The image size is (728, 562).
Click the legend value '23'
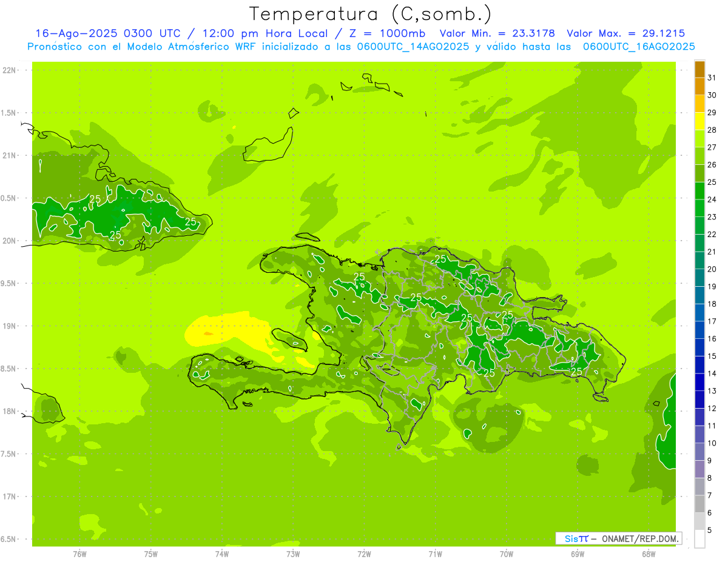click(x=712, y=217)
